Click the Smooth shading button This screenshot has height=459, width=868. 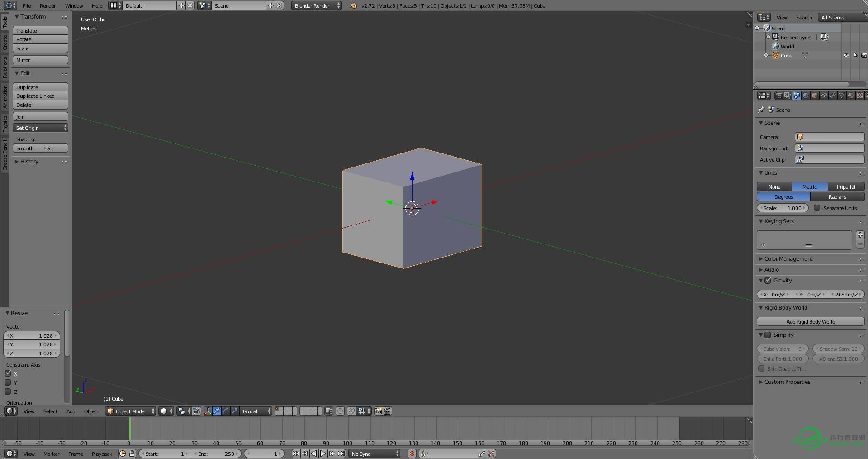(26, 148)
